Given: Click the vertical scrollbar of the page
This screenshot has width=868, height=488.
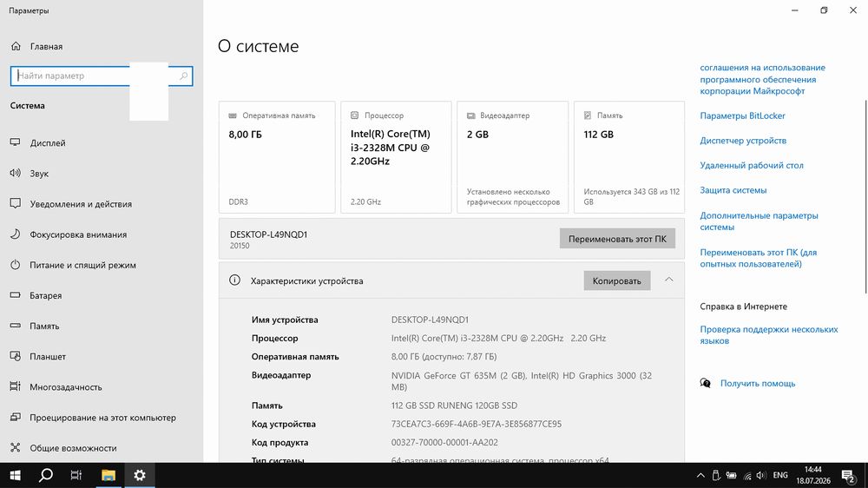Looking at the screenshot, I should (865, 196).
